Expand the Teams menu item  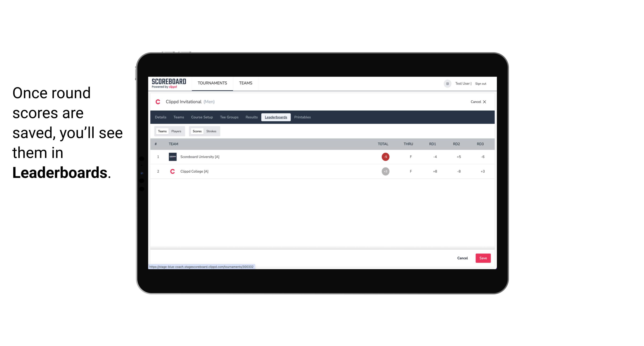click(245, 83)
